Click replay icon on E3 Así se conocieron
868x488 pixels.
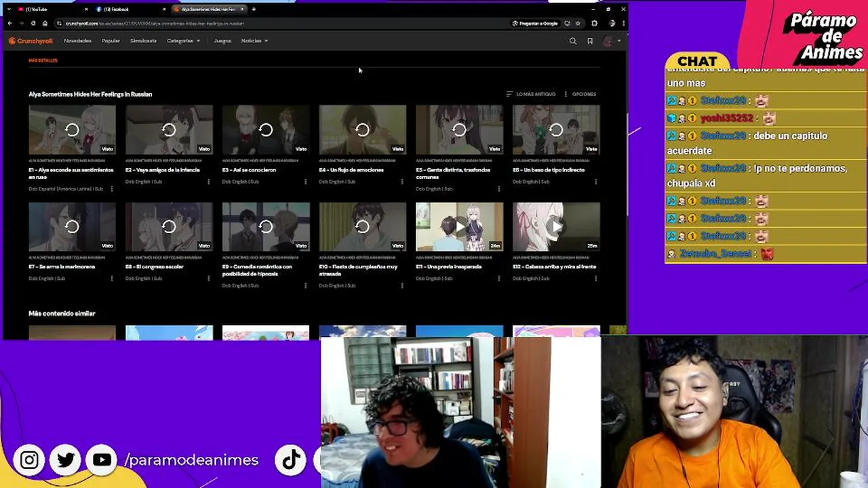coord(266,129)
